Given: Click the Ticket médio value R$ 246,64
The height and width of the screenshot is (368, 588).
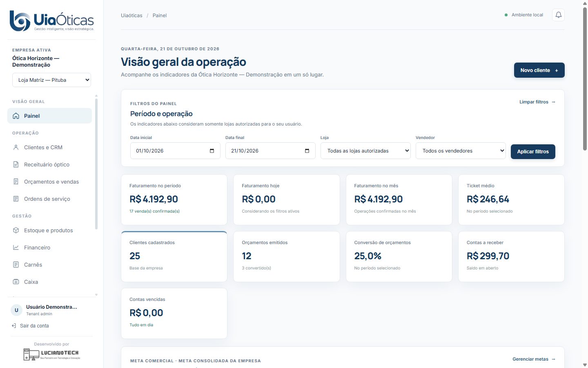Looking at the screenshot, I should 488,199.
